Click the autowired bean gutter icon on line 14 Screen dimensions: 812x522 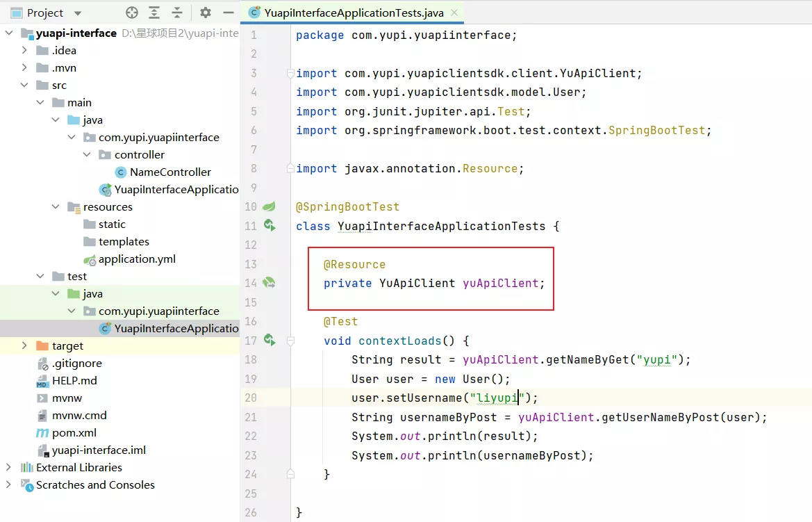point(269,282)
